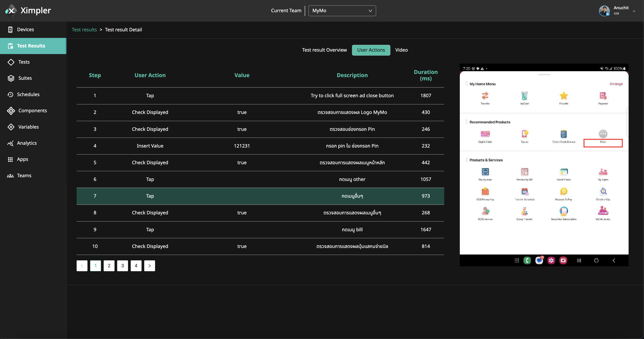Open the Anuchit user menu chevron
644x339 pixels.
[634, 11]
